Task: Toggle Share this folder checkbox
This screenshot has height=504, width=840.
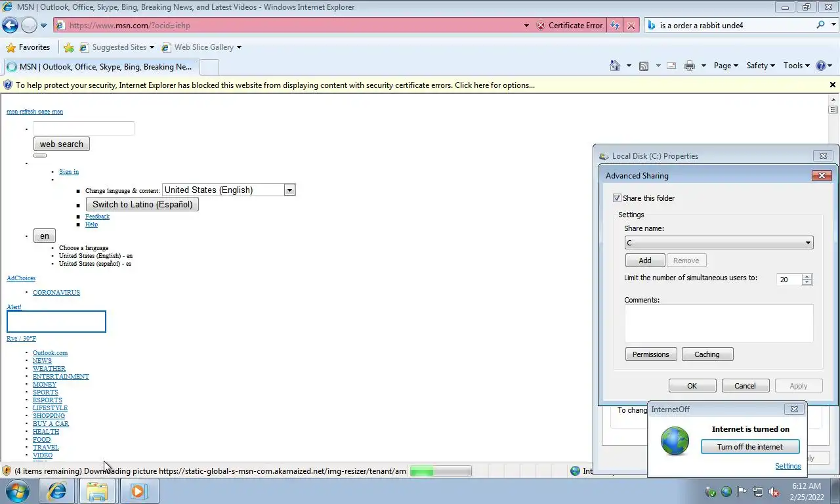Action: (617, 198)
